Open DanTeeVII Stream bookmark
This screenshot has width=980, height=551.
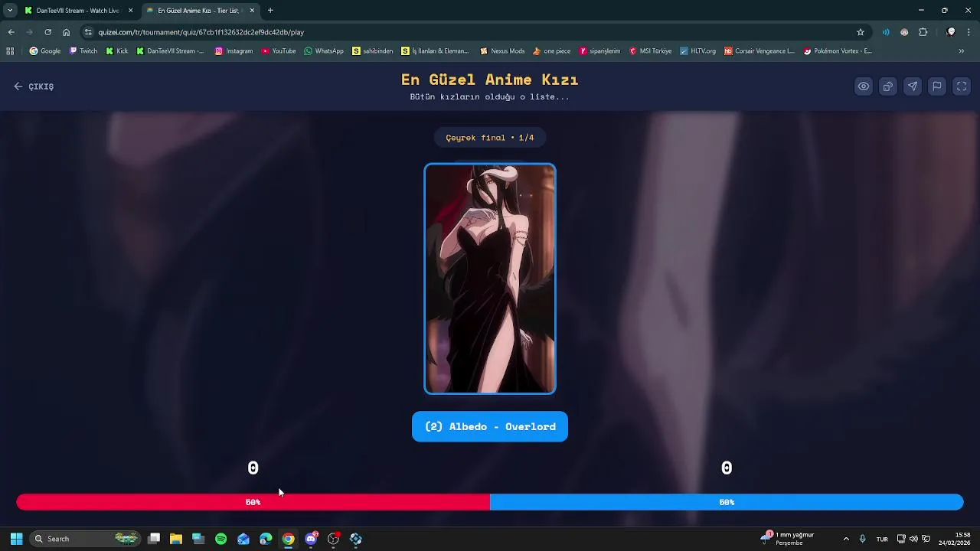(170, 51)
